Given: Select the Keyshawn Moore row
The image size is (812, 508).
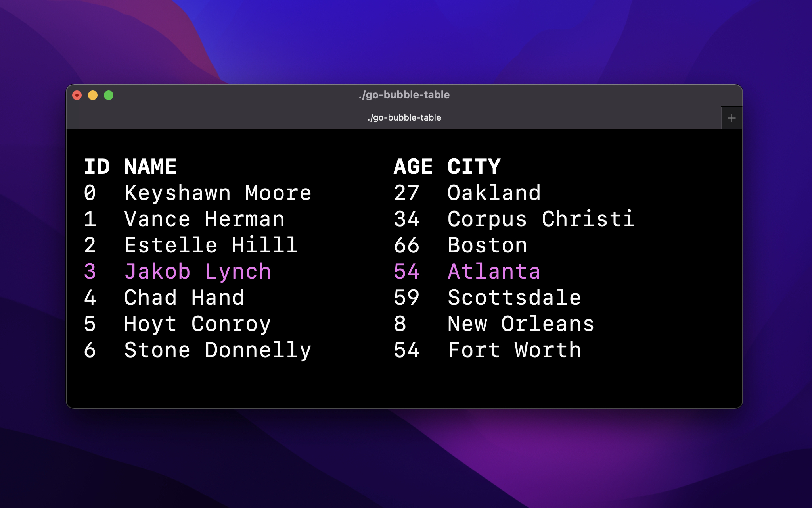Looking at the screenshot, I should pyautogui.click(x=218, y=193).
